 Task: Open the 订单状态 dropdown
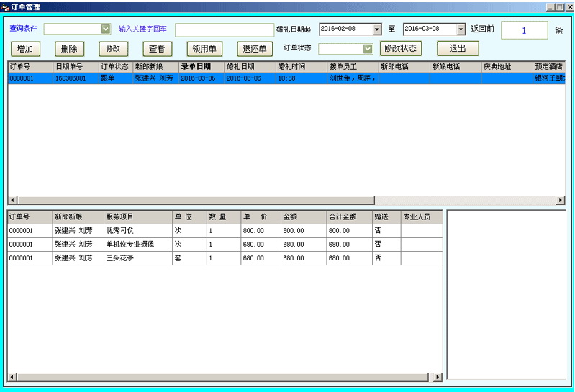coord(368,49)
